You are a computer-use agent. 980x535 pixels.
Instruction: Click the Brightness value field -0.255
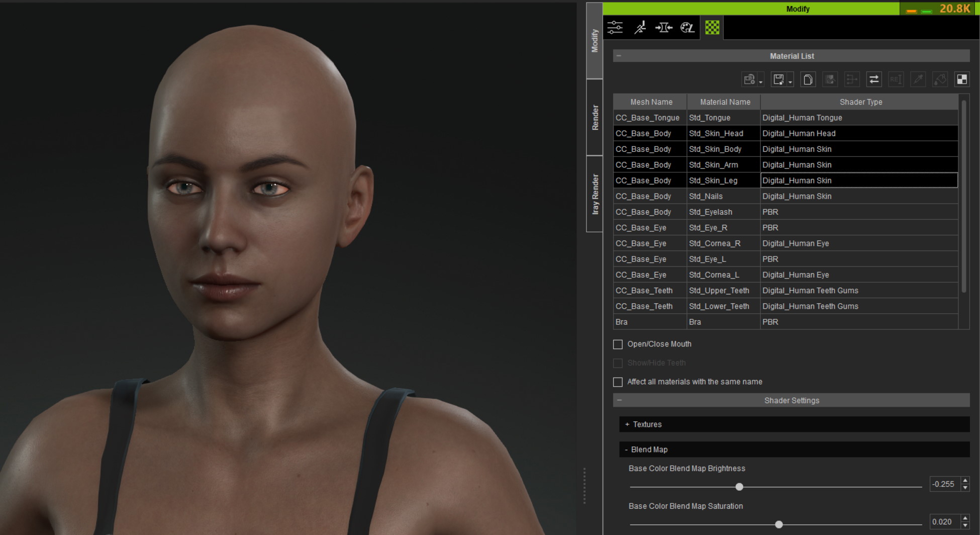[945, 484]
